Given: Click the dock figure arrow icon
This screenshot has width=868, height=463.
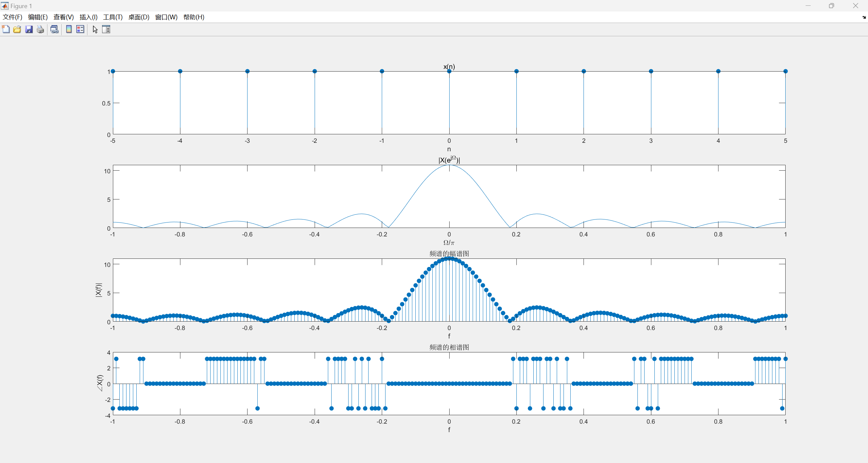Looking at the screenshot, I should coord(864,17).
